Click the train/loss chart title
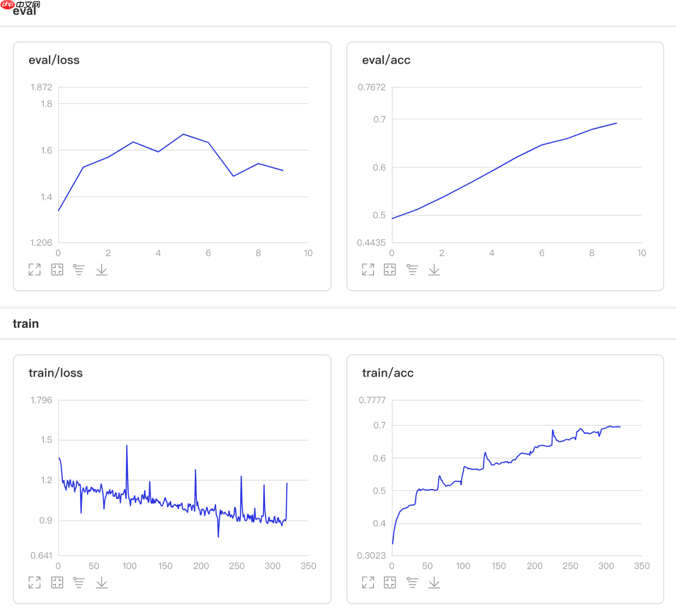The width and height of the screenshot is (676, 616). tap(56, 373)
